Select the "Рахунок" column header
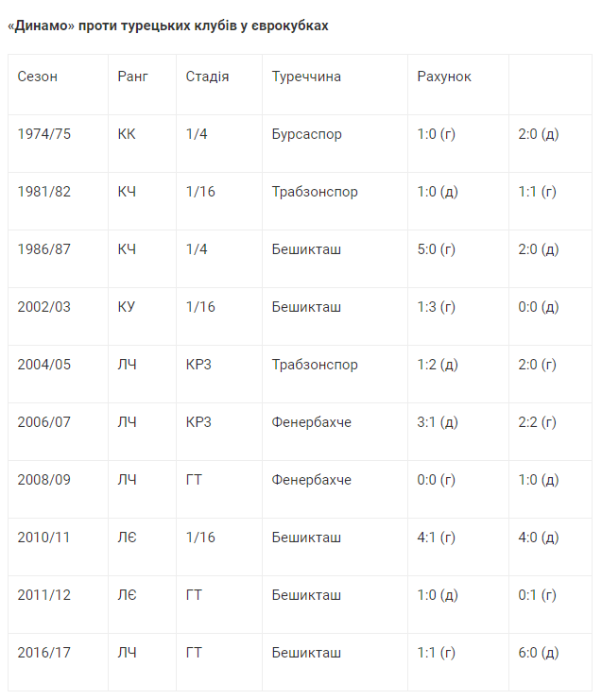Image resolution: width=602 pixels, height=700 pixels. point(444,77)
